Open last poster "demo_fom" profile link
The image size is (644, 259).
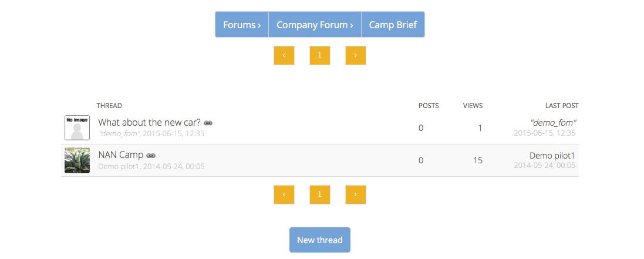[554, 123]
